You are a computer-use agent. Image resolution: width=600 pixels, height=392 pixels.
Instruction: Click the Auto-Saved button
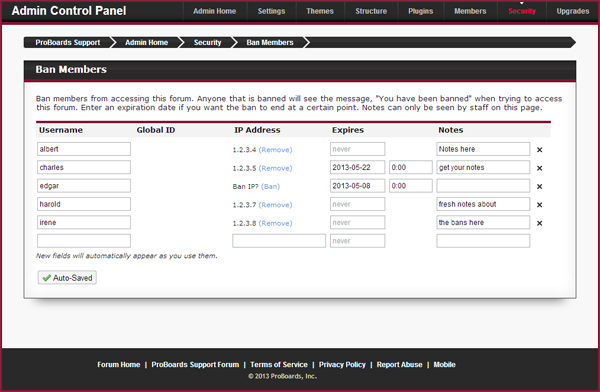pyautogui.click(x=67, y=278)
